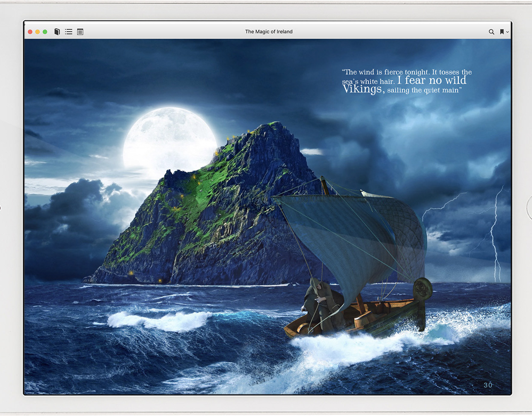Bookmark this page
The width and height of the screenshot is (532, 416).
pos(502,32)
